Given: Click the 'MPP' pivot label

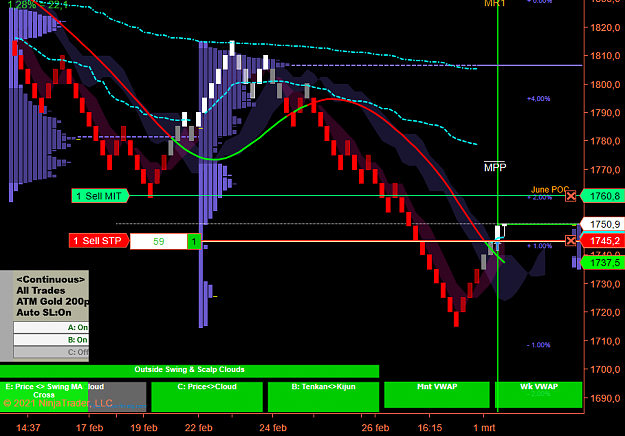Looking at the screenshot, I should 495,167.
